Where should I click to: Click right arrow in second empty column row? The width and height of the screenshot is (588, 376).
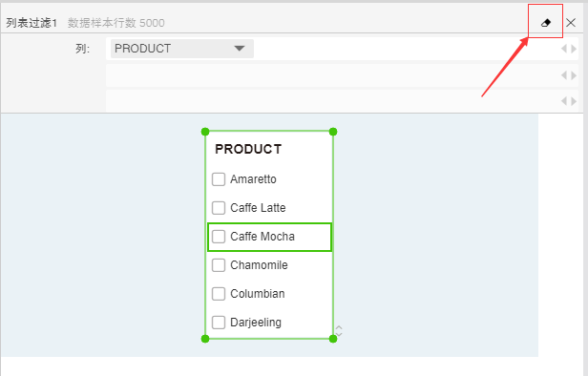point(574,75)
